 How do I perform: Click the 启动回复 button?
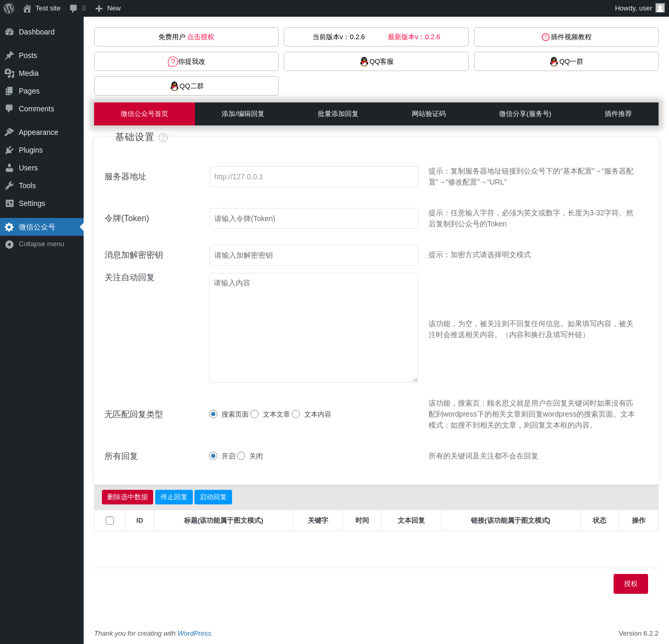click(213, 497)
